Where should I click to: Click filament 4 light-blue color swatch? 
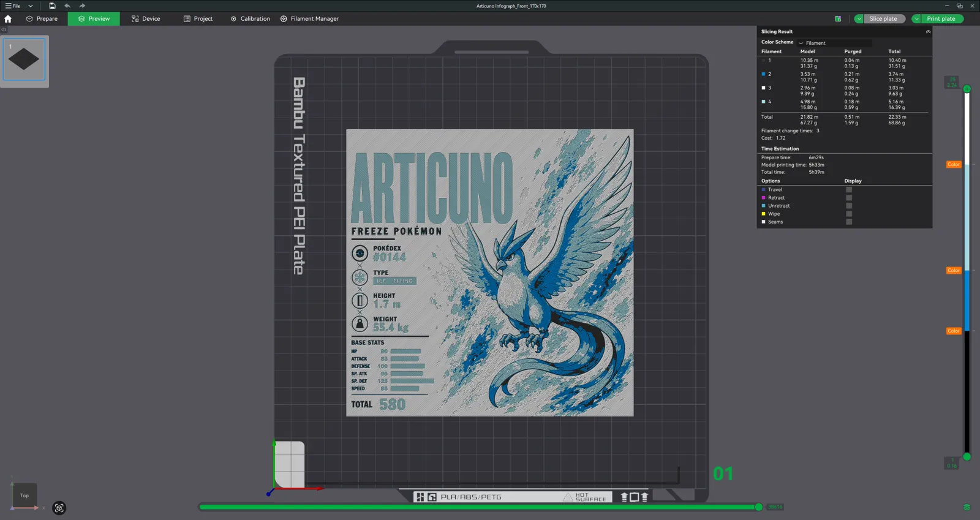[763, 102]
